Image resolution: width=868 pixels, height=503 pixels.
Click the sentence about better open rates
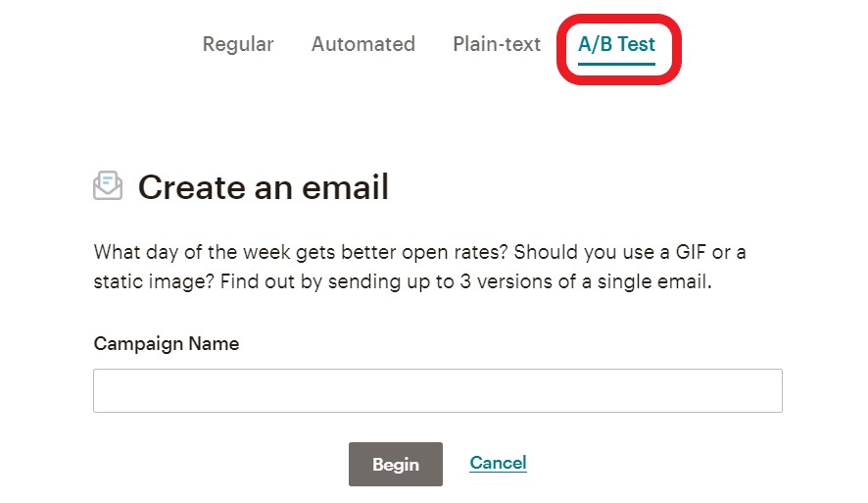[301, 252]
